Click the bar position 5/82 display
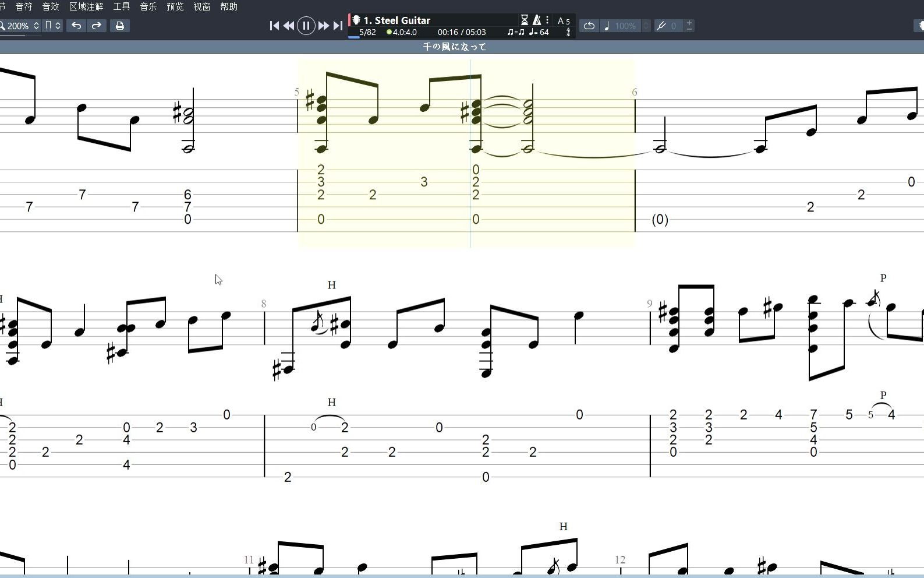 pos(367,33)
